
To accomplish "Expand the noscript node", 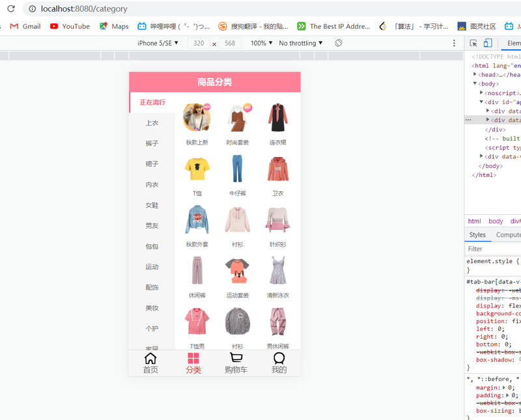I will [481, 92].
